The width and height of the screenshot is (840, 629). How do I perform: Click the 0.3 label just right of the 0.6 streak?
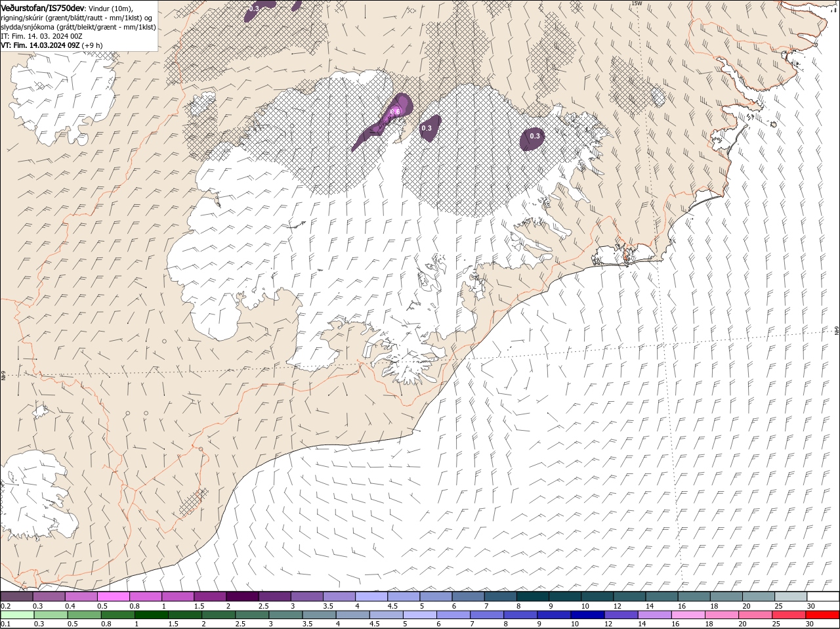coord(427,128)
